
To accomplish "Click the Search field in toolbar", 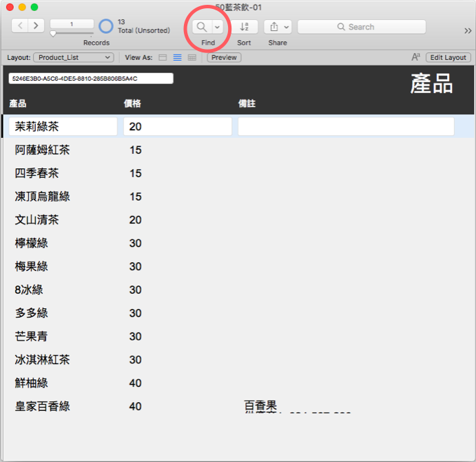I will 362,27.
